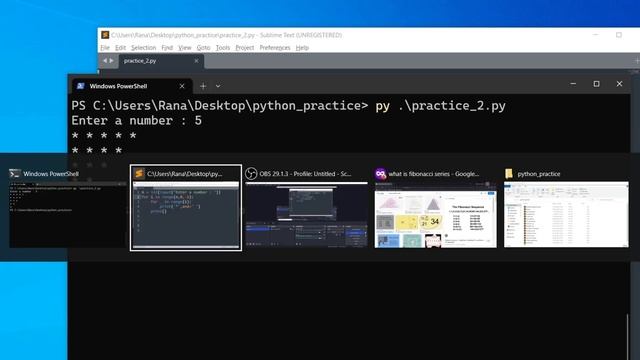Image resolution: width=640 pixels, height=360 pixels.
Task: Open File menu in Sublime Text
Action: [x=105, y=48]
